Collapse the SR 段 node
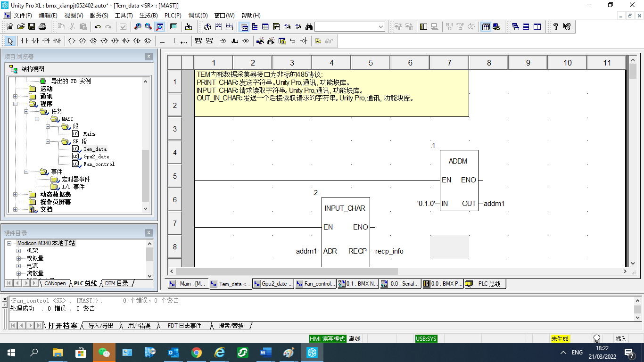Image resolution: width=644 pixels, height=362 pixels. pyautogui.click(x=49, y=141)
